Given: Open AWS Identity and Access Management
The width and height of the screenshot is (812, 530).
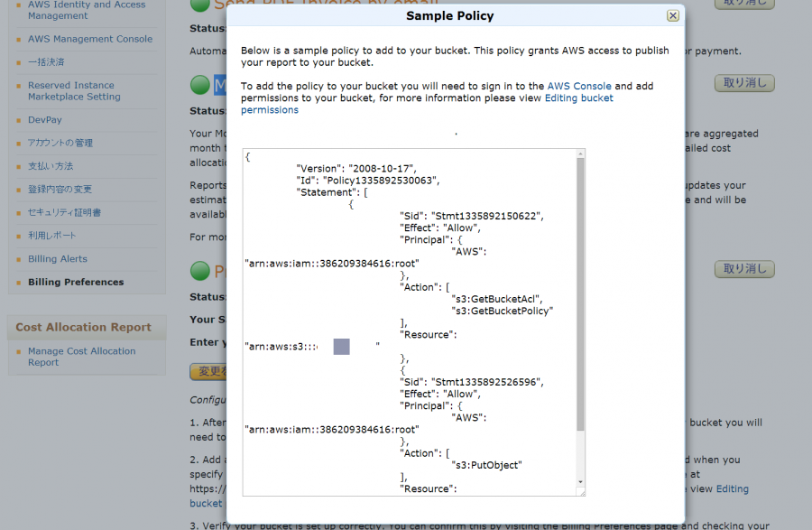Looking at the screenshot, I should pyautogui.click(x=87, y=10).
